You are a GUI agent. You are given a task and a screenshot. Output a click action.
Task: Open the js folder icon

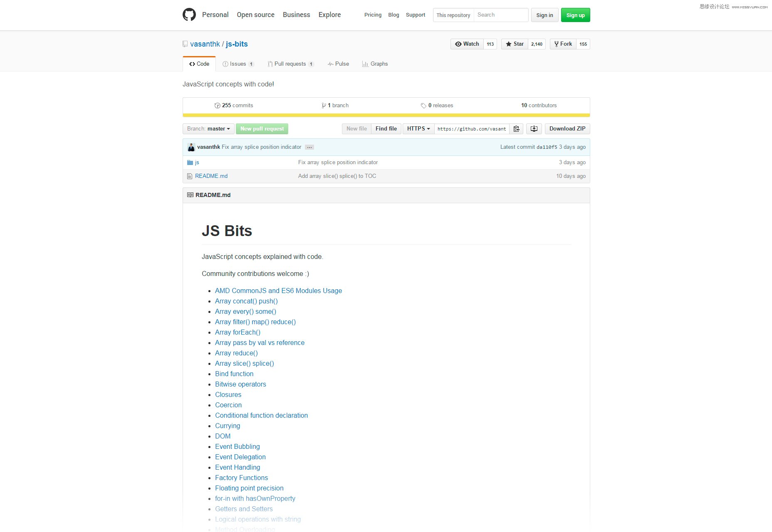(x=190, y=163)
